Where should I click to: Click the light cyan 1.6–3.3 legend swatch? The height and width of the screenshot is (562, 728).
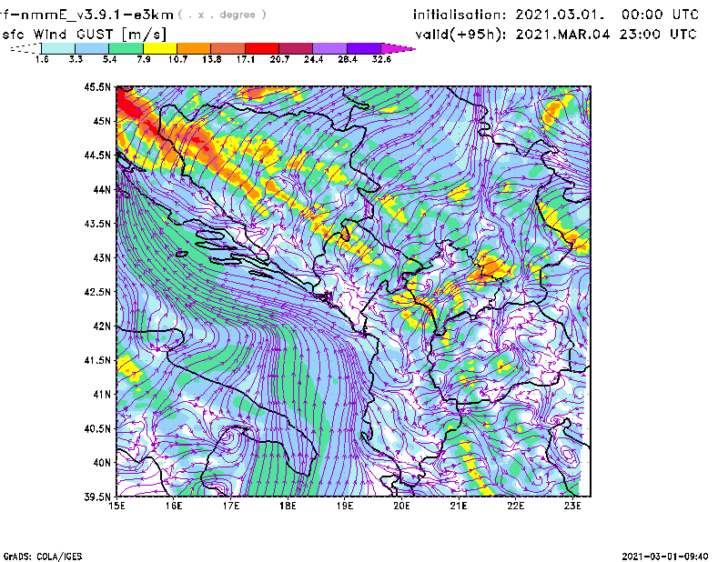pyautogui.click(x=58, y=48)
